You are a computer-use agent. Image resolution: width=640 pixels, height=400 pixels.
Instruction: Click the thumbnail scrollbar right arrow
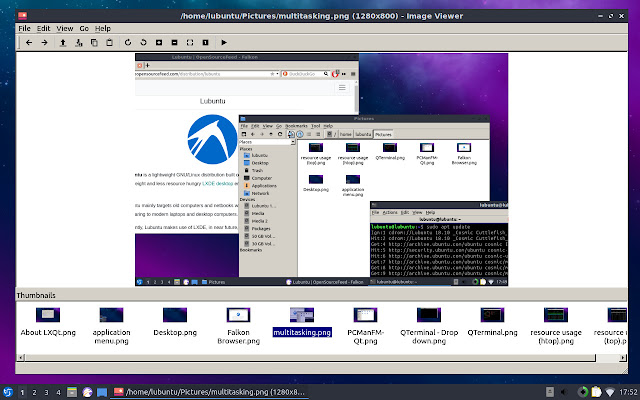point(623,358)
